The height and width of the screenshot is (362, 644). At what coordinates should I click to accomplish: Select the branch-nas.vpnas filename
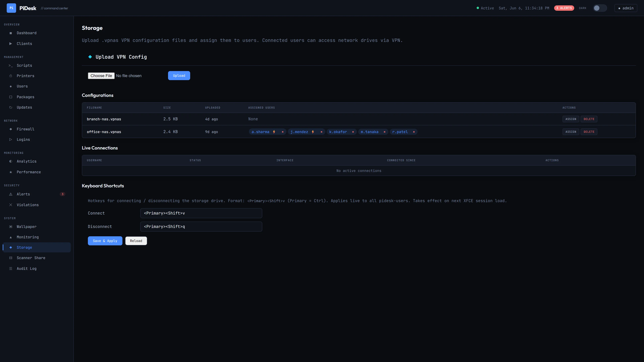click(104, 119)
